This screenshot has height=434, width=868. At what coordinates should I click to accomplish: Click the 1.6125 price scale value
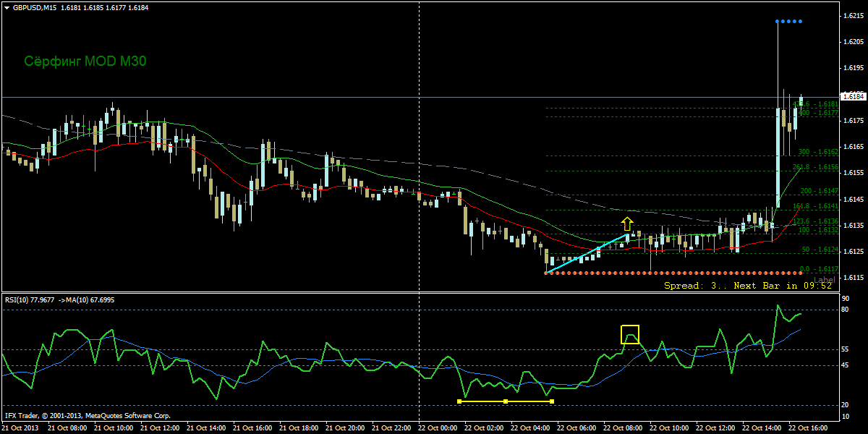coord(852,252)
